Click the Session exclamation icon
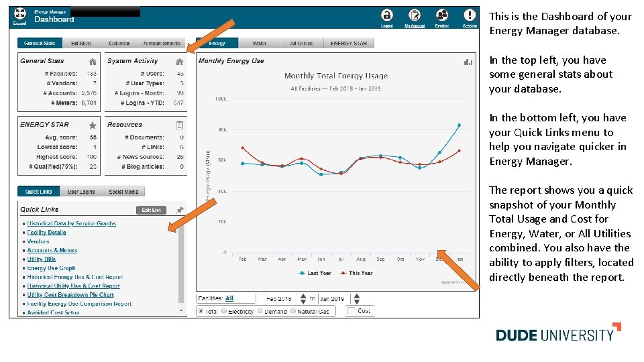This screenshot has width=644, height=362. [x=470, y=15]
